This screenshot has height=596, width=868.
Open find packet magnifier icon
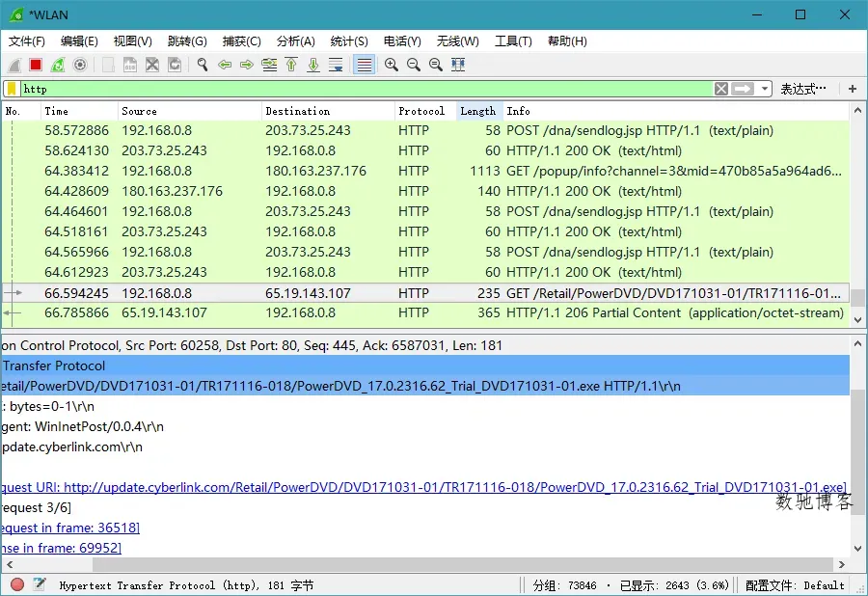pos(203,65)
